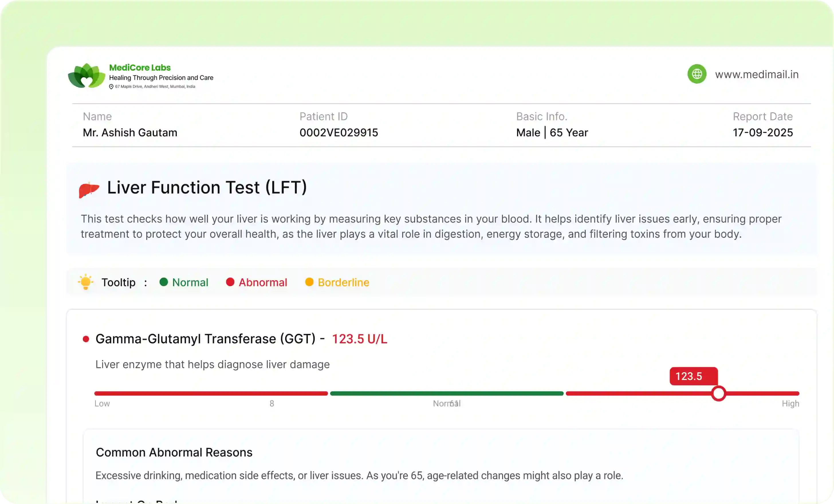Click the Report Date 17-09-2025
Image resolution: width=834 pixels, height=504 pixels.
(763, 132)
